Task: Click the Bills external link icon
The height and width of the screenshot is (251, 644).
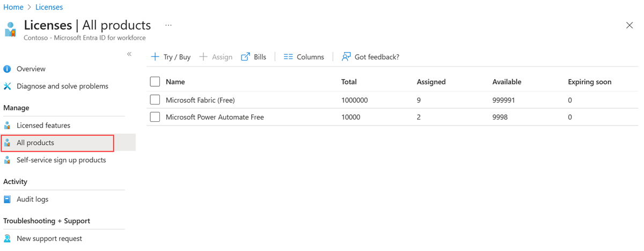Action: tap(245, 57)
